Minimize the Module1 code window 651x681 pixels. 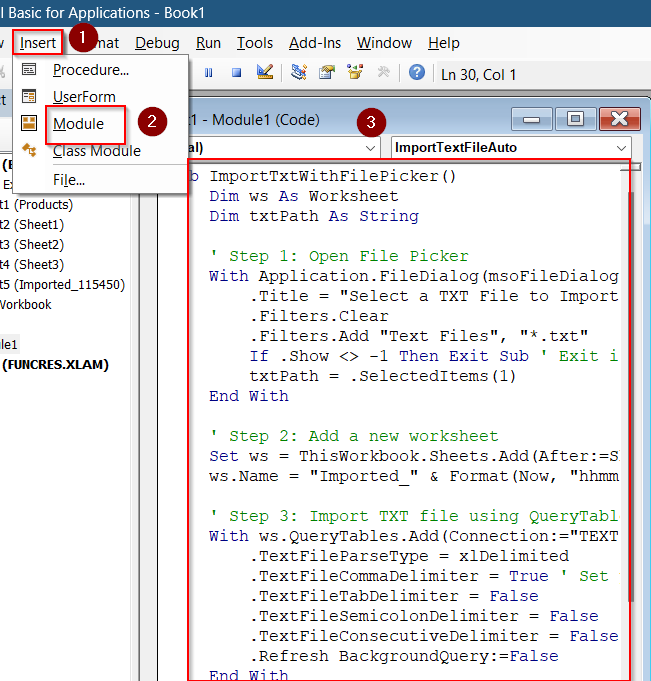pyautogui.click(x=532, y=119)
